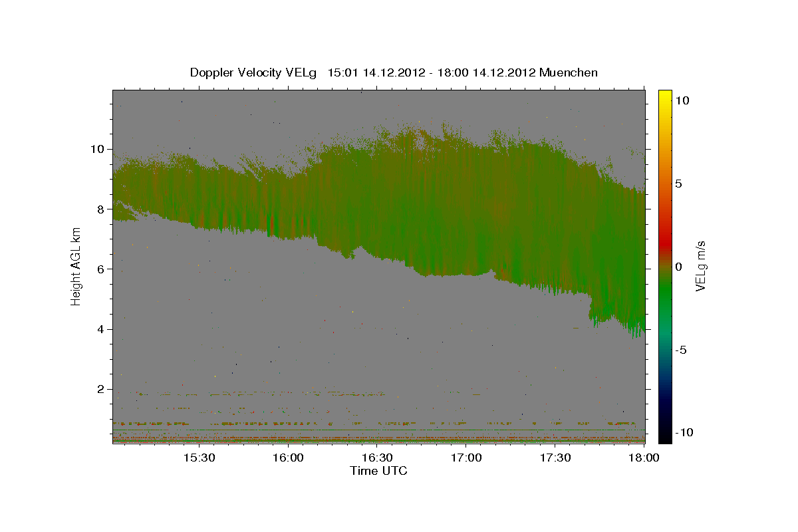Click the colorbar value -10 label
Screen dimensions: 798x532
pyautogui.click(x=684, y=433)
